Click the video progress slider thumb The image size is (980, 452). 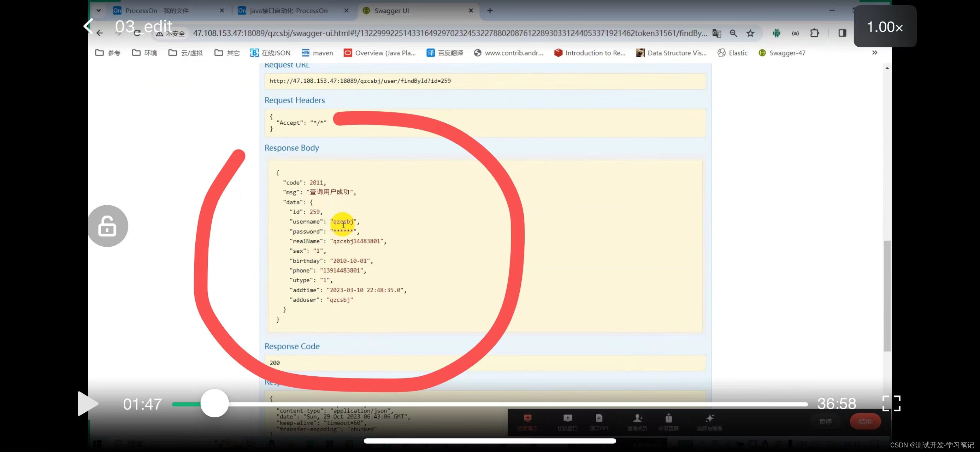[214, 403]
